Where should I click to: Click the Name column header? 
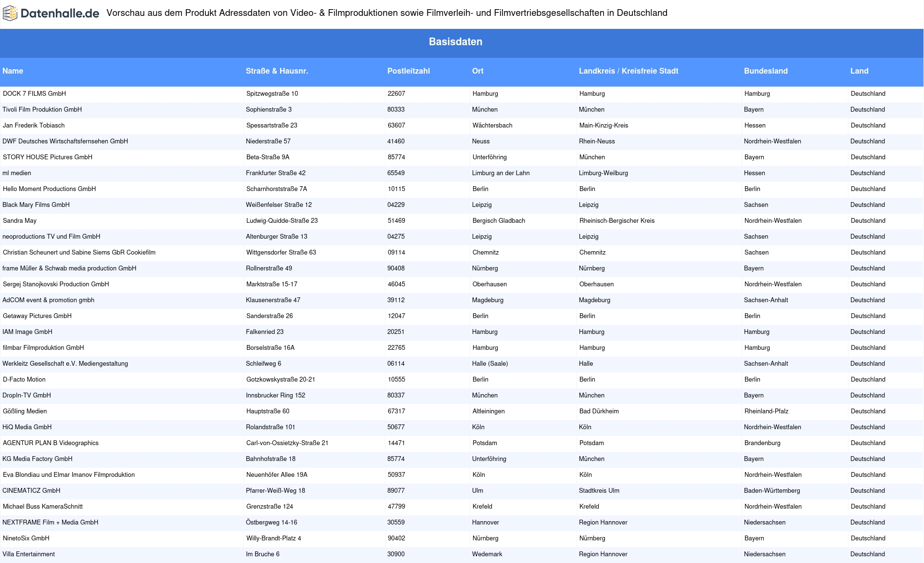[x=13, y=71]
